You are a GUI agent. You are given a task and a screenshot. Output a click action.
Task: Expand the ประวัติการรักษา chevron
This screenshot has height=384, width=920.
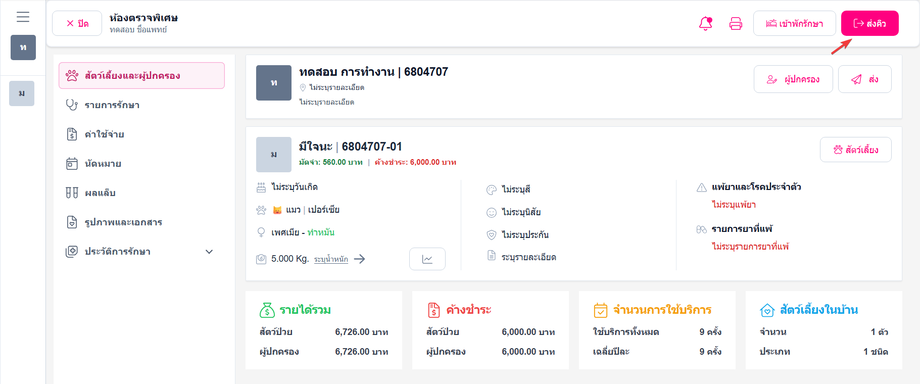(209, 252)
